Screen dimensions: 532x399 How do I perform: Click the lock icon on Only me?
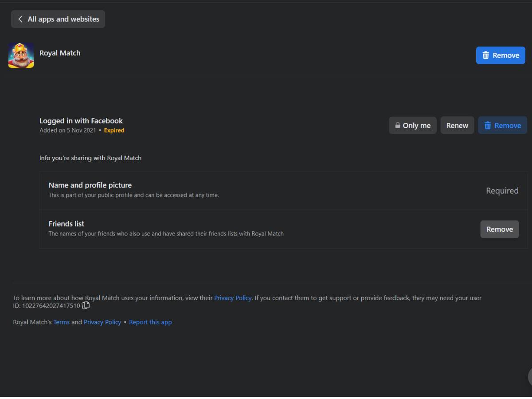coord(398,125)
